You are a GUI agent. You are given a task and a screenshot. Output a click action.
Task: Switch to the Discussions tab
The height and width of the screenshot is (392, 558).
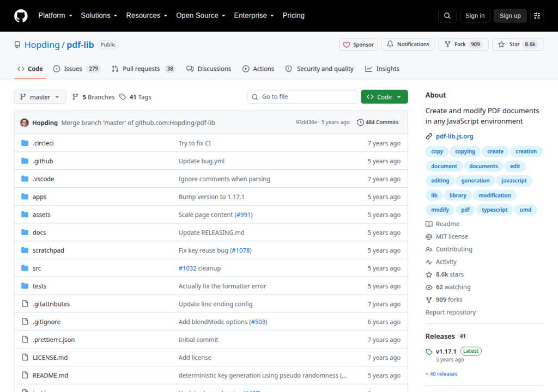[x=209, y=69]
